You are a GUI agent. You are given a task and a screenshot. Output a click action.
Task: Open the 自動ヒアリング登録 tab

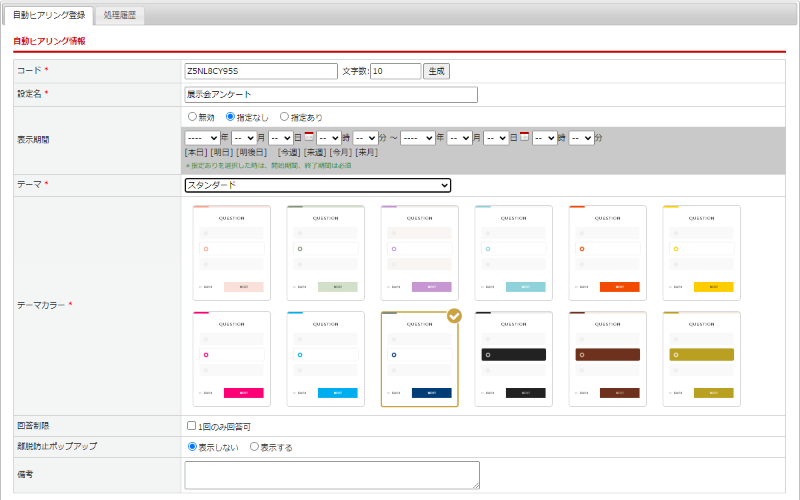tap(50, 15)
